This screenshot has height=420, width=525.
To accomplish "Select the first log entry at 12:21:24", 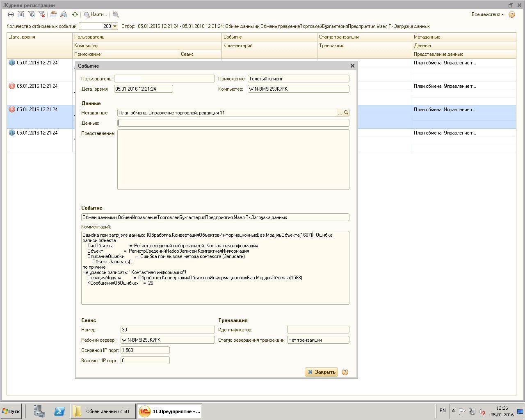I will [37, 63].
